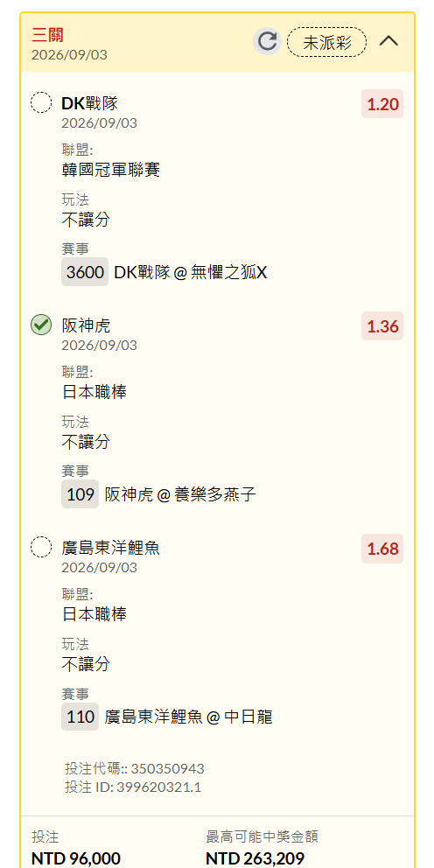Click the 三關 parlay title
434x868 pixels.
pyautogui.click(x=47, y=35)
